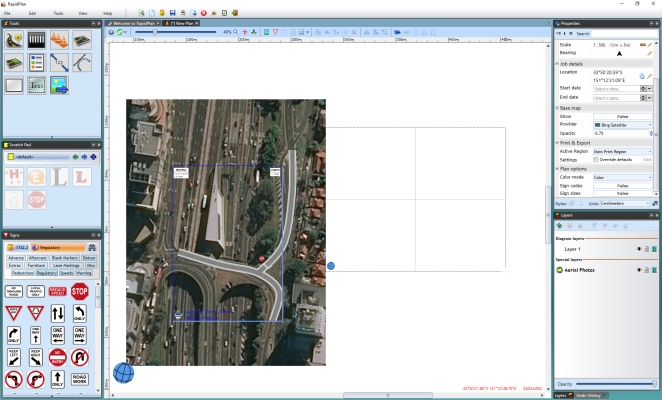Adjust the Layers Opacity slider

pyautogui.click(x=616, y=384)
